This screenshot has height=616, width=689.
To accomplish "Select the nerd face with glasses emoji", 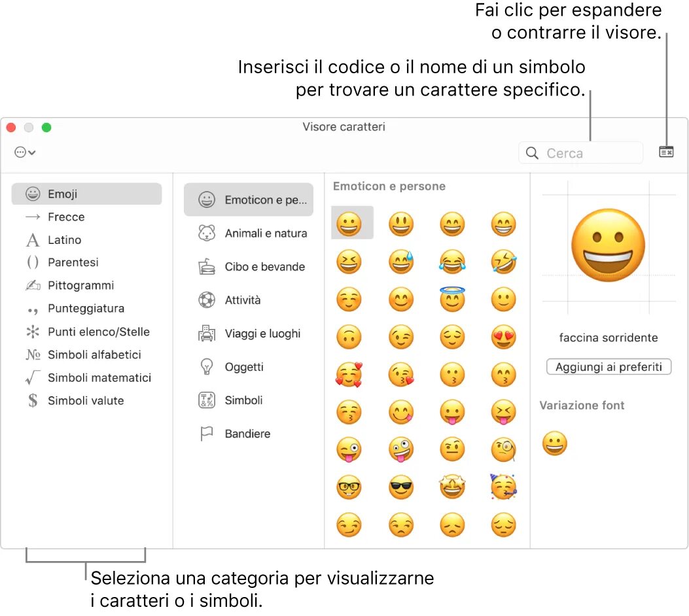I will click(x=349, y=487).
